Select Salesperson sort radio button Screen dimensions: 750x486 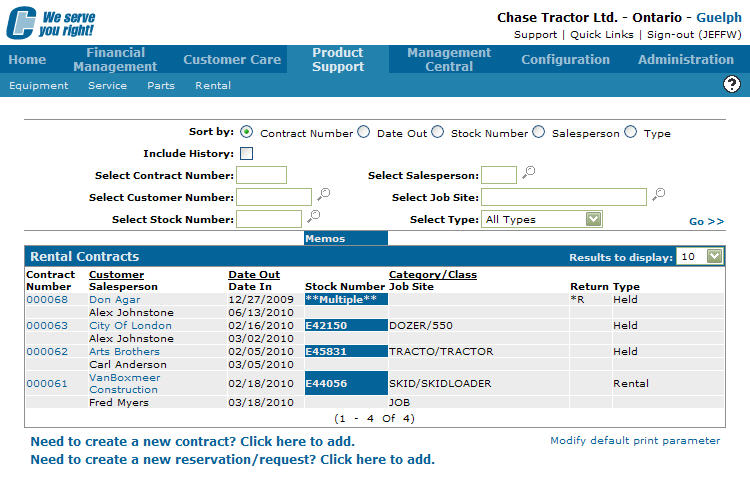point(539,132)
